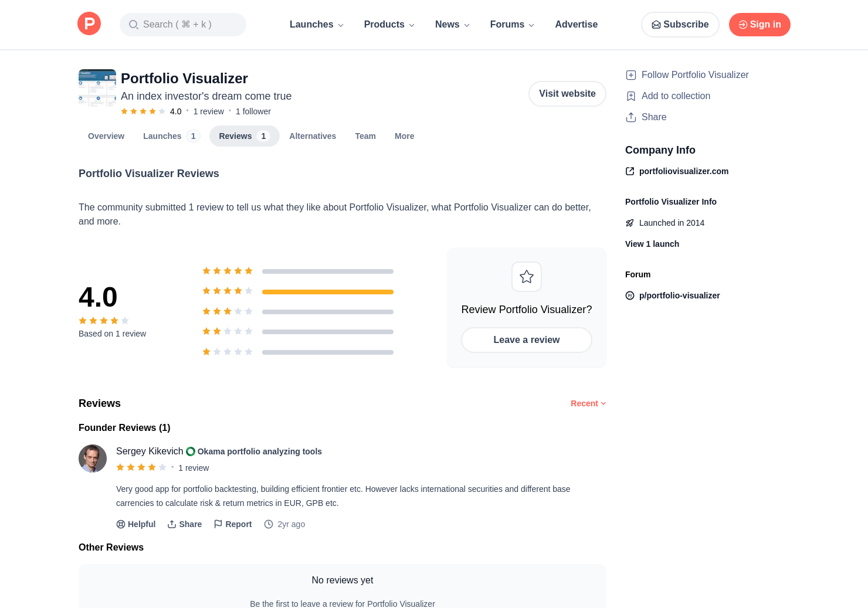
Task: Open the p/portfolio-visualizer forum icon
Action: [x=630, y=295]
